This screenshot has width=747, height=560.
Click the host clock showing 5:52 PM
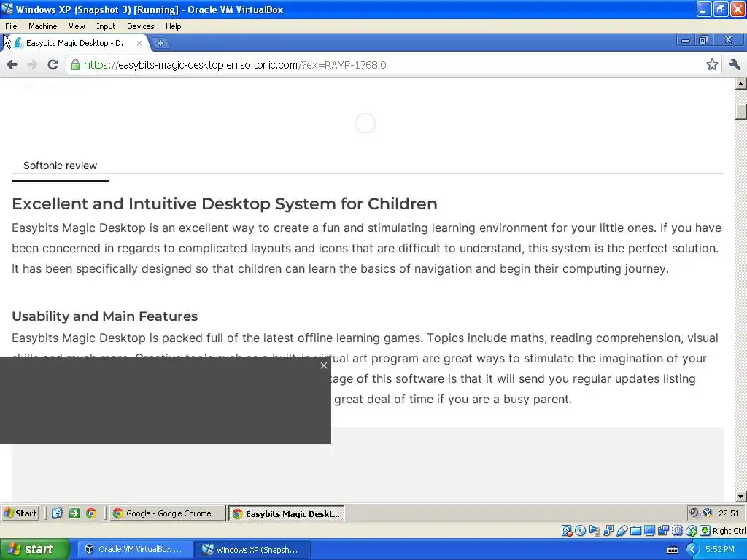point(719,550)
